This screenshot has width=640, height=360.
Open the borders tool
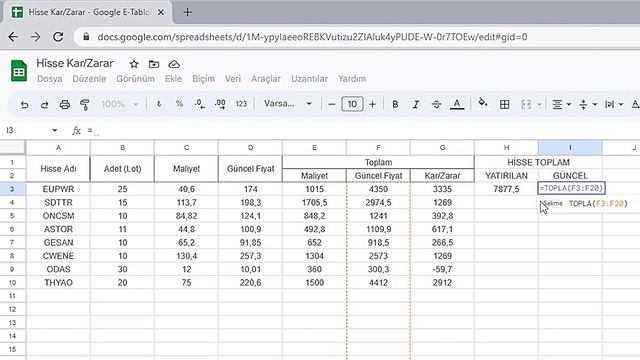(504, 104)
